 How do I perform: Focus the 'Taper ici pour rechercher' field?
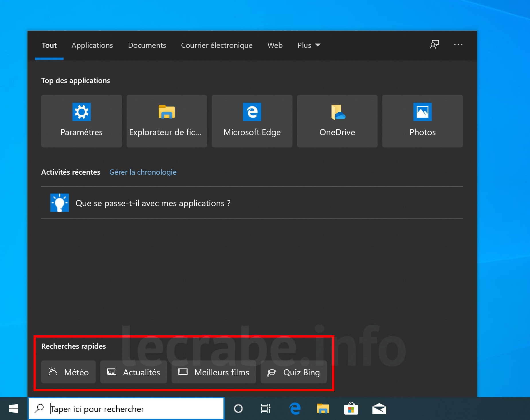126,409
